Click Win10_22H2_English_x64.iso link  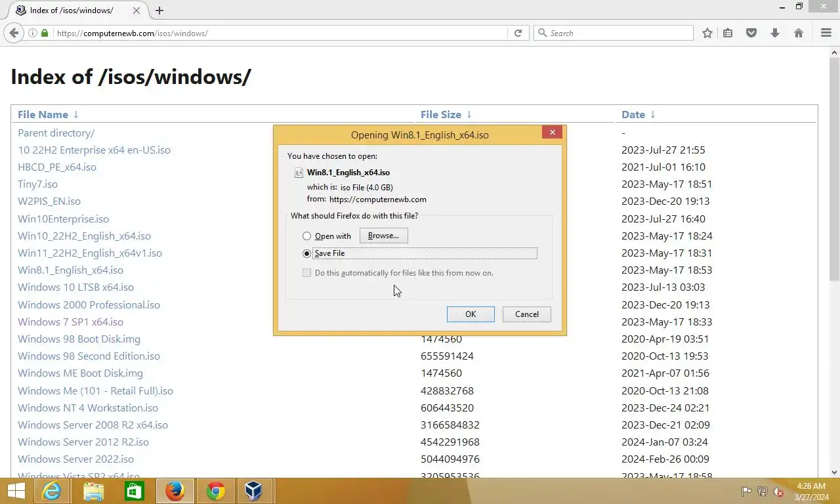84,236
